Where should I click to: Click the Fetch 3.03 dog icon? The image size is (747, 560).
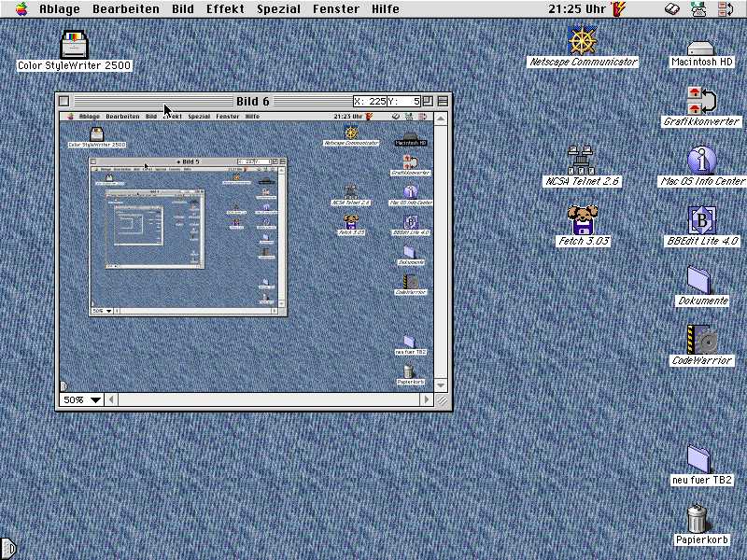(x=583, y=220)
